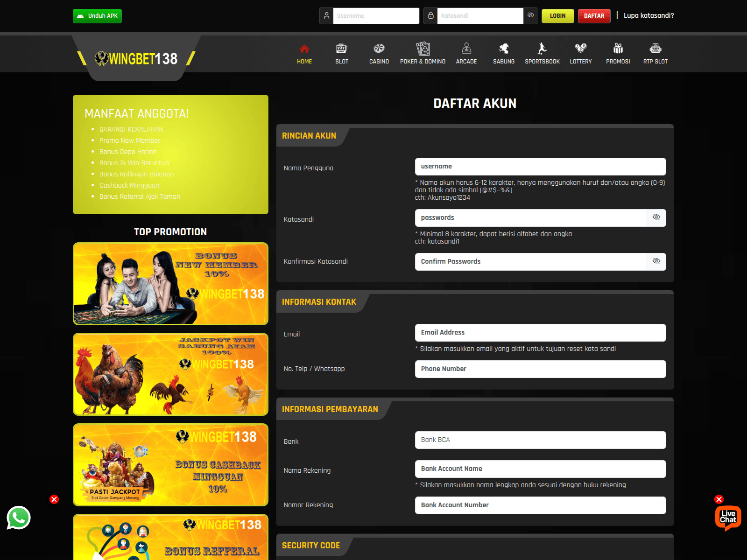Open the Bank BCA selection dropdown
The height and width of the screenshot is (560, 747).
(x=540, y=440)
